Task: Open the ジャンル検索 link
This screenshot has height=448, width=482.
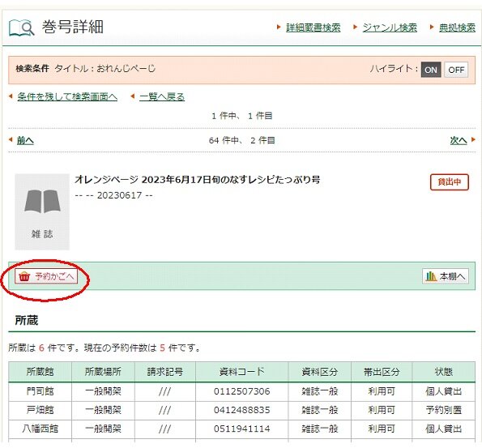Action: (x=390, y=28)
